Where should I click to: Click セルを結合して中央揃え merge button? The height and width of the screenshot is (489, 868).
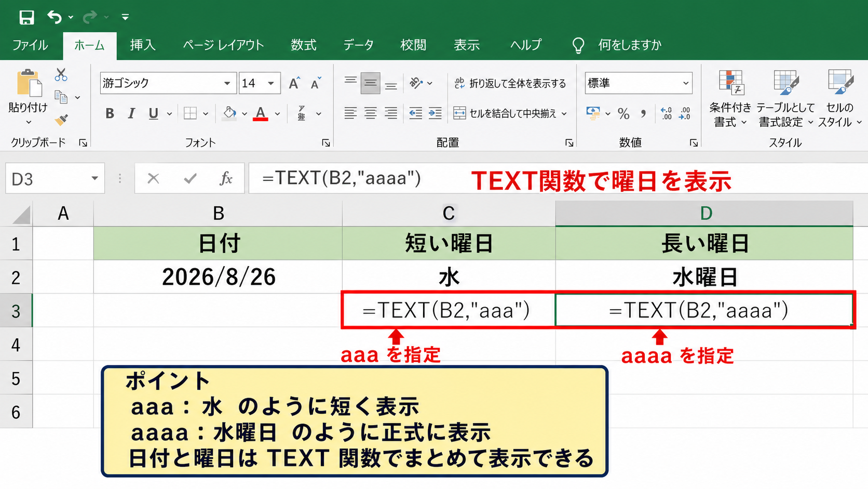(x=505, y=113)
